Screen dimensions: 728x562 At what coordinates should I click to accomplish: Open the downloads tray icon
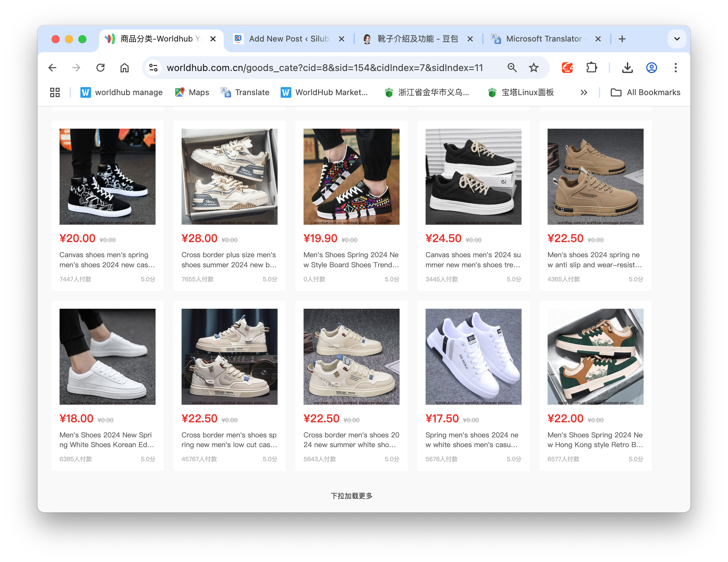(x=627, y=68)
